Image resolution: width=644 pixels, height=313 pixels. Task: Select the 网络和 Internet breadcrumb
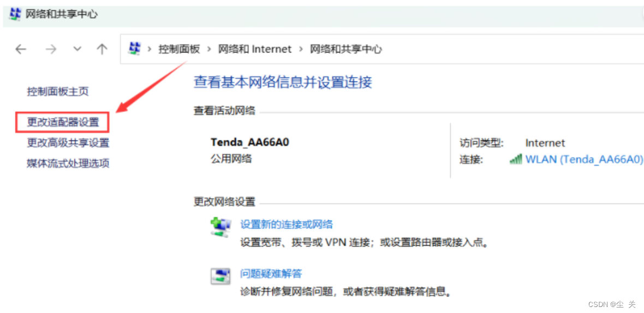pyautogui.click(x=255, y=49)
